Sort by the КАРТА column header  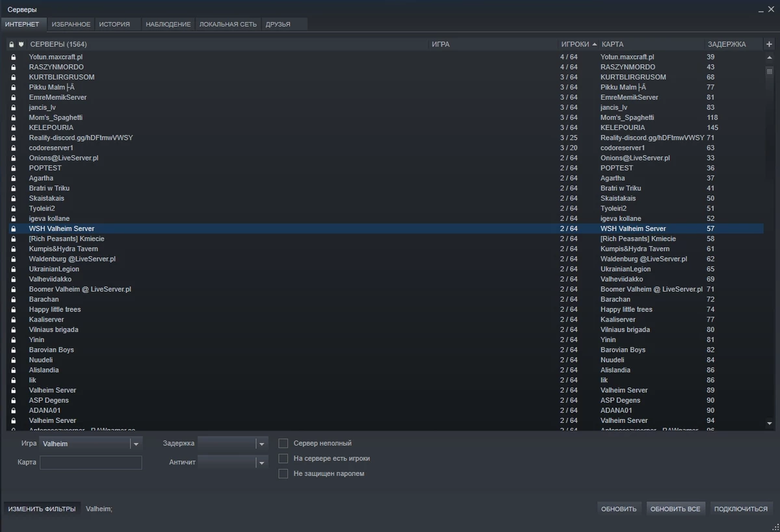[x=652, y=44]
